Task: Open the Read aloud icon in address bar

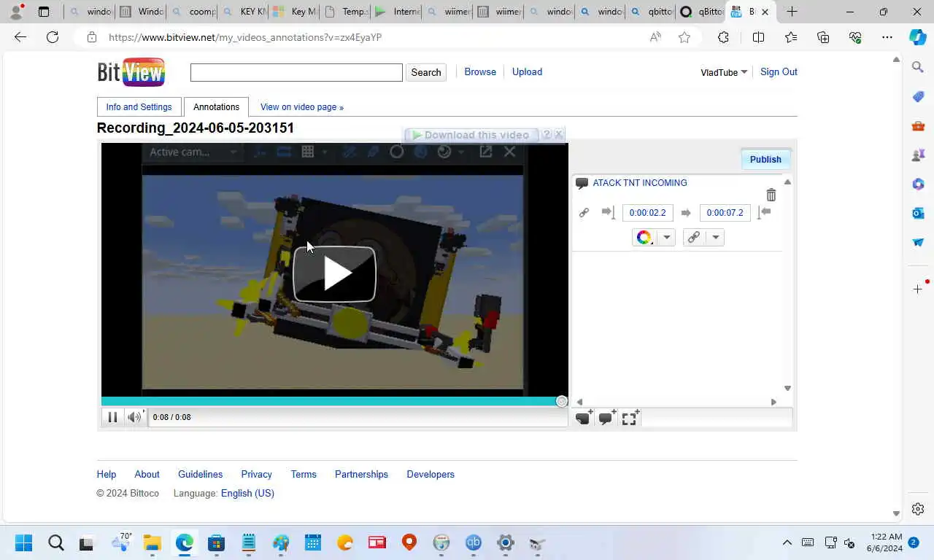Action: click(655, 37)
